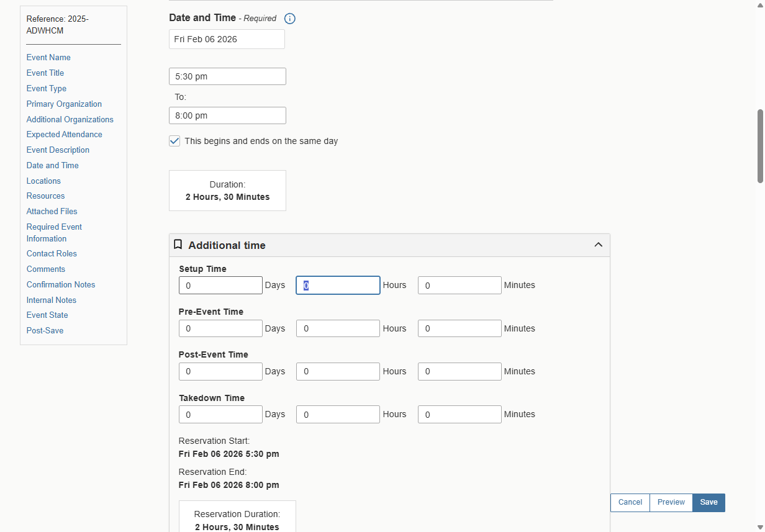Jump to Internal Notes section

(x=52, y=300)
